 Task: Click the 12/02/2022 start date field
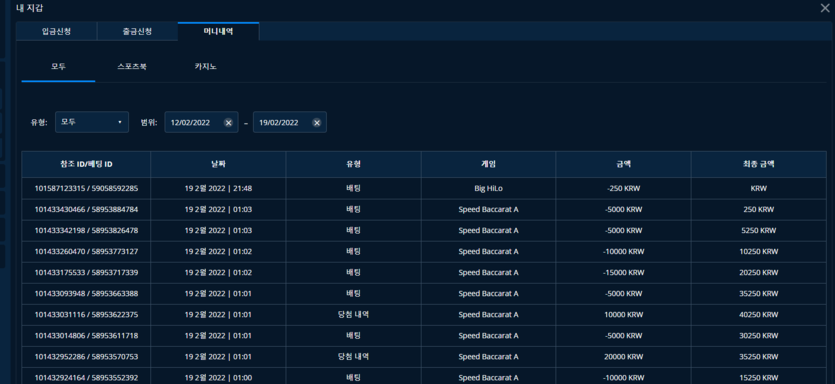coord(201,122)
